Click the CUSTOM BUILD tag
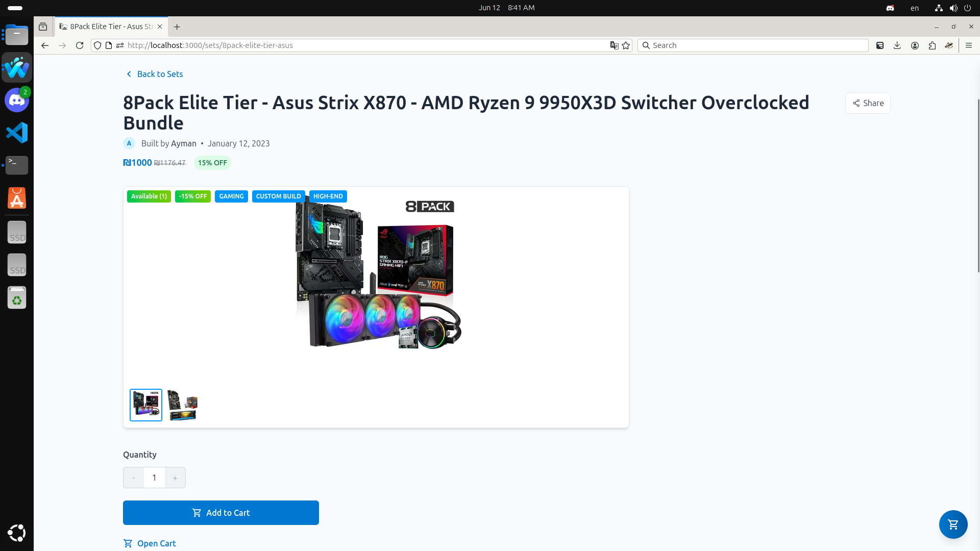Viewport: 980px width, 551px height. 278,196
